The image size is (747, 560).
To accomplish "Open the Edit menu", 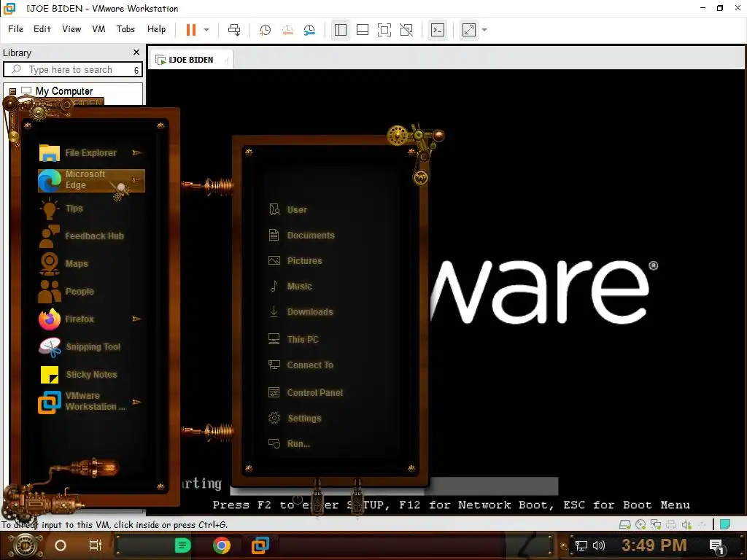I will coord(42,29).
